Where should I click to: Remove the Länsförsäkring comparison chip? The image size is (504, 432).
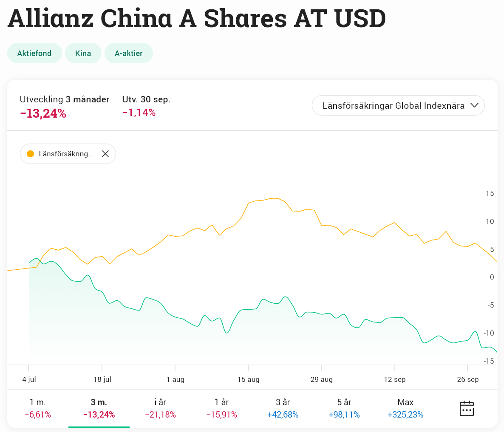tap(105, 154)
